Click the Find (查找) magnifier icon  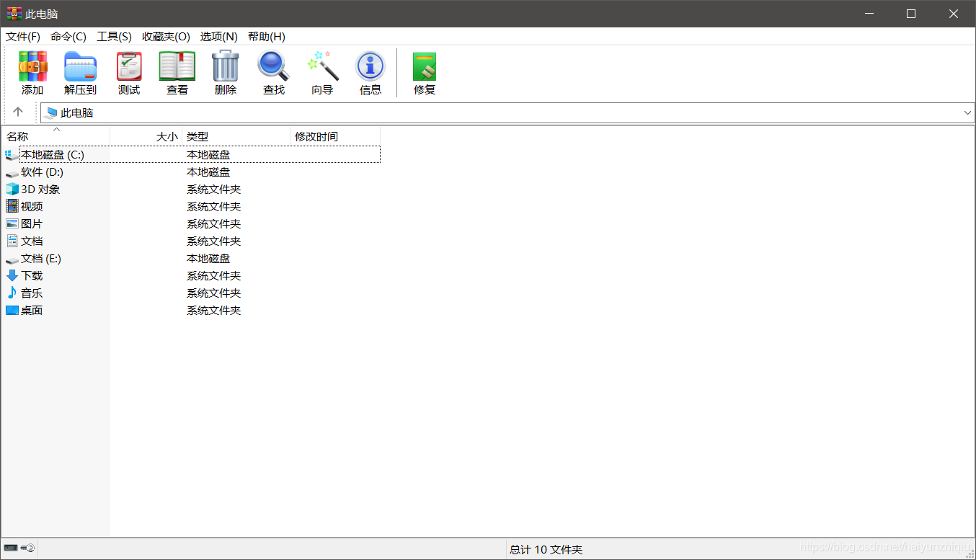coord(274,66)
